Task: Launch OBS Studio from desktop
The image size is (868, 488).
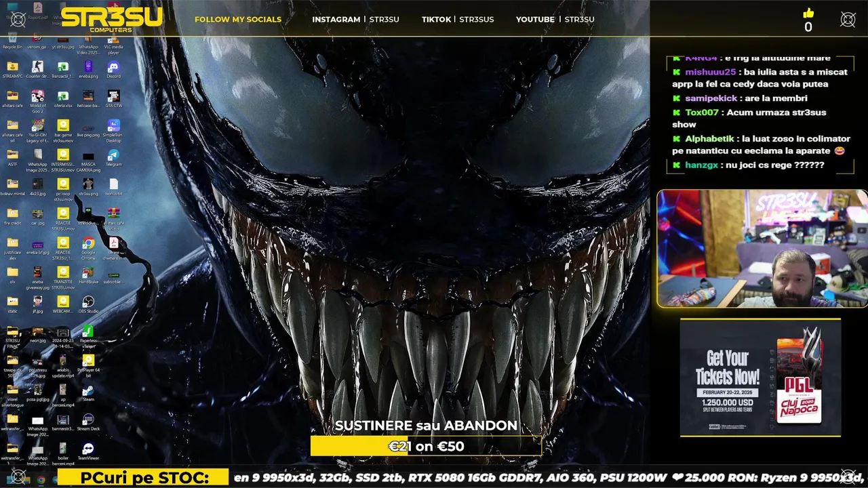Action: pyautogui.click(x=88, y=304)
